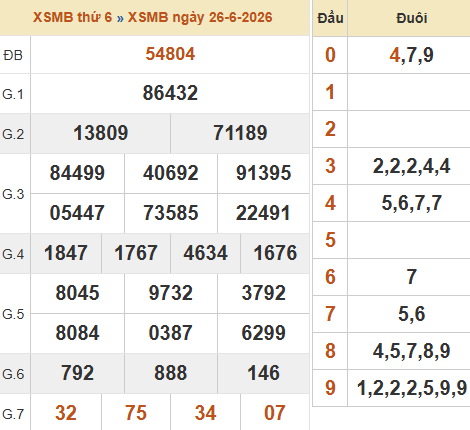Click second prize number 71189
This screenshot has height=430, width=470.
(240, 133)
